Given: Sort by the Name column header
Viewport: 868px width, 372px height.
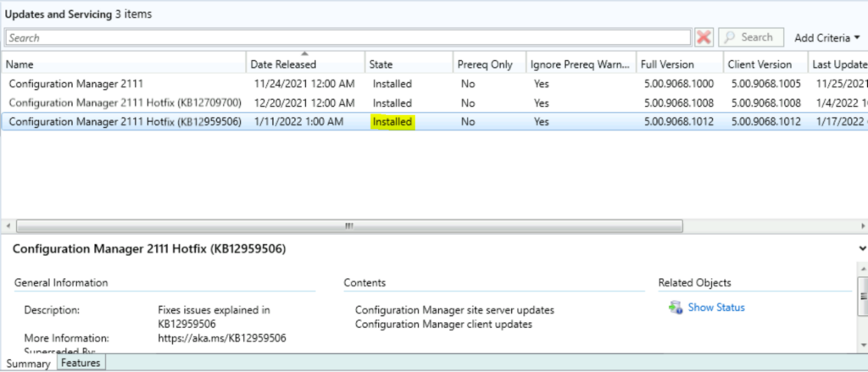Looking at the screenshot, I should pyautogui.click(x=123, y=64).
